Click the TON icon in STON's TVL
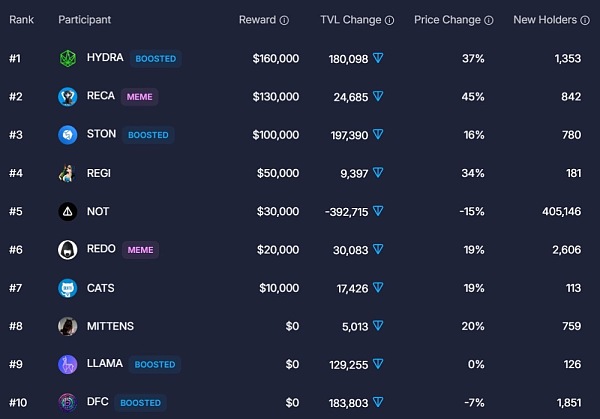The height and width of the screenshot is (419, 600). (x=378, y=135)
